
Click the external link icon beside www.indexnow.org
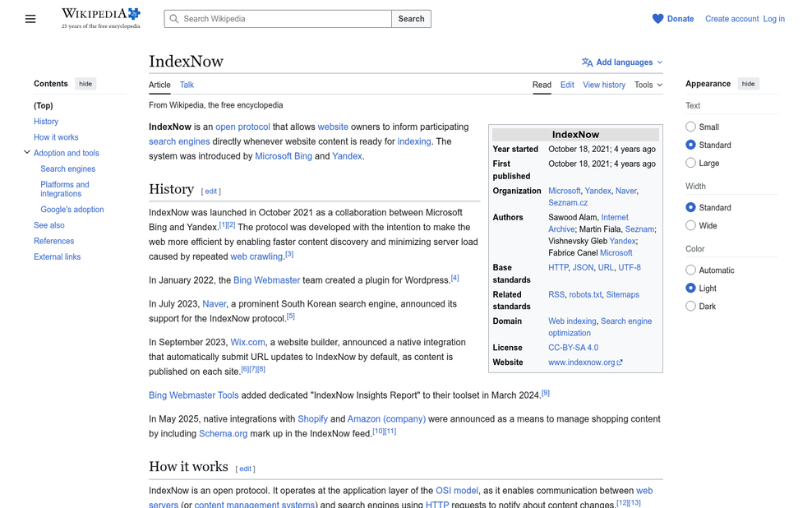[x=620, y=363]
